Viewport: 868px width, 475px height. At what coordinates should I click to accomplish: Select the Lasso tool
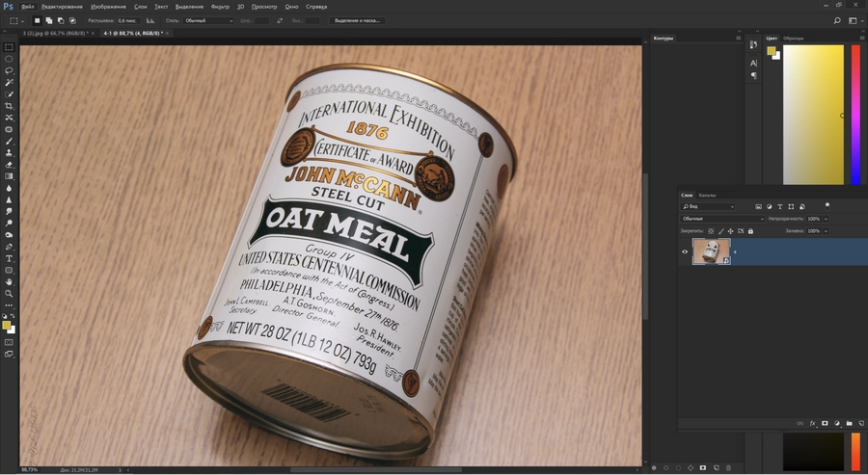tap(9, 70)
